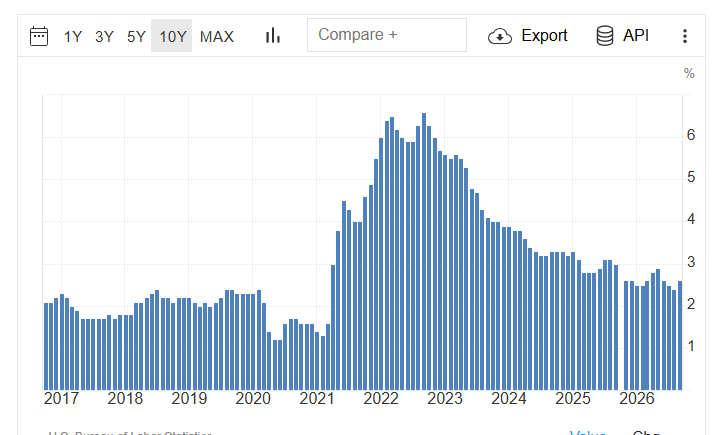Click the 2 y-axis value
The width and height of the screenshot is (724, 435).
(691, 304)
